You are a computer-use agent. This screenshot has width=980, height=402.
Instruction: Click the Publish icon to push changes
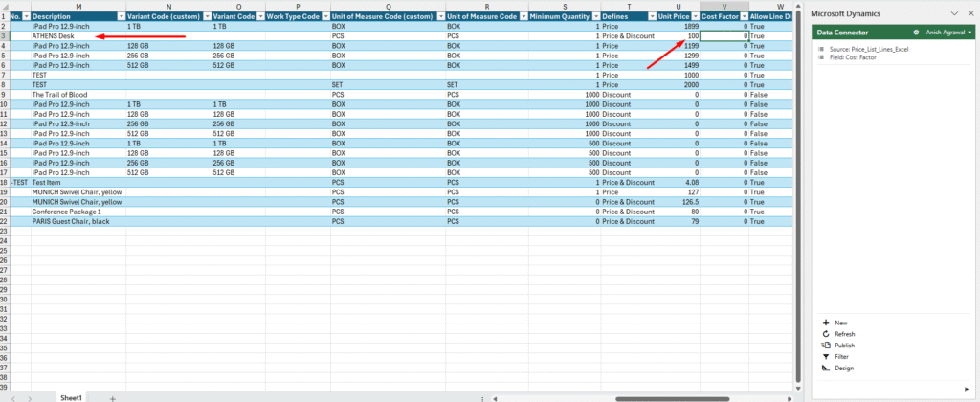point(825,346)
